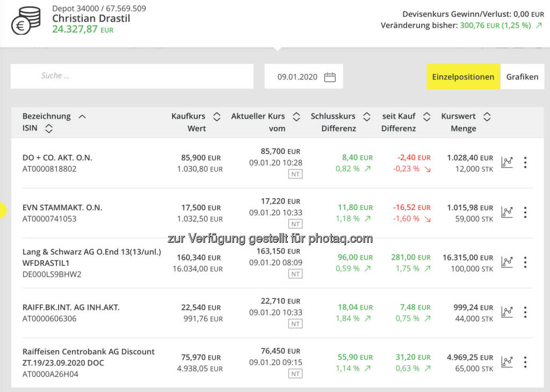Switch to the Grafiken tab
The image size is (550, 392).
tap(522, 77)
